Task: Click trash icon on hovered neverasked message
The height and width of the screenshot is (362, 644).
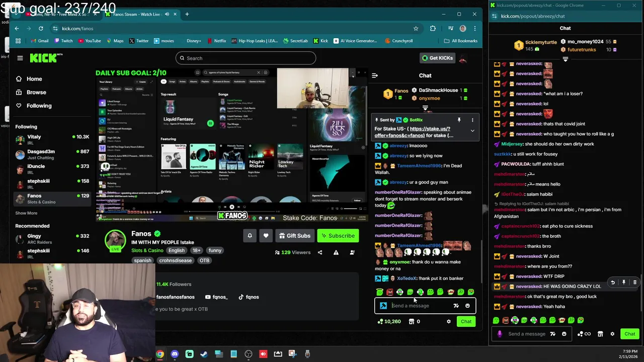Action: pyautogui.click(x=635, y=283)
